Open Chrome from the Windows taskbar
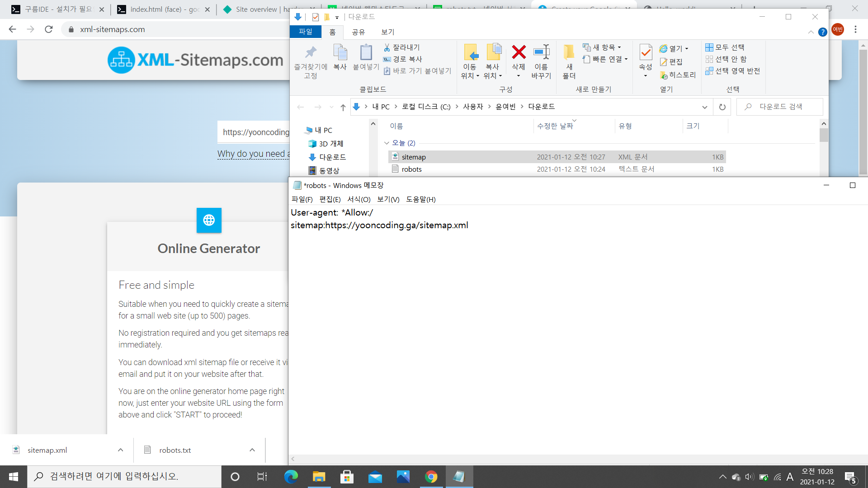Viewport: 868px width, 488px height. (x=431, y=477)
